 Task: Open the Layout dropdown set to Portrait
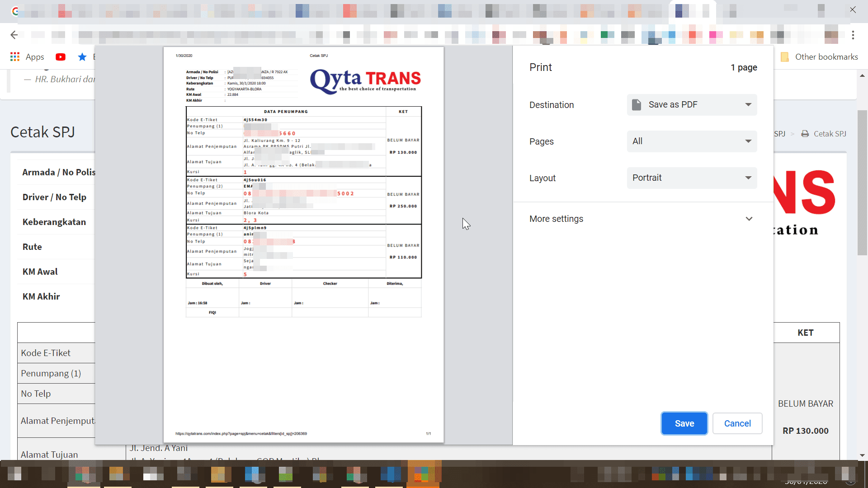pos(692,178)
